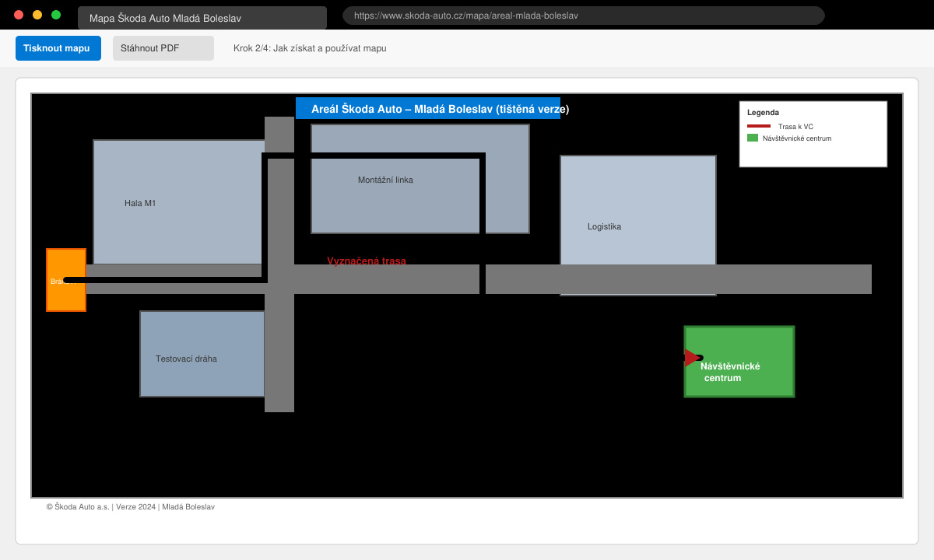Click the Logistika building label
The height and width of the screenshot is (560, 934).
[604, 226]
